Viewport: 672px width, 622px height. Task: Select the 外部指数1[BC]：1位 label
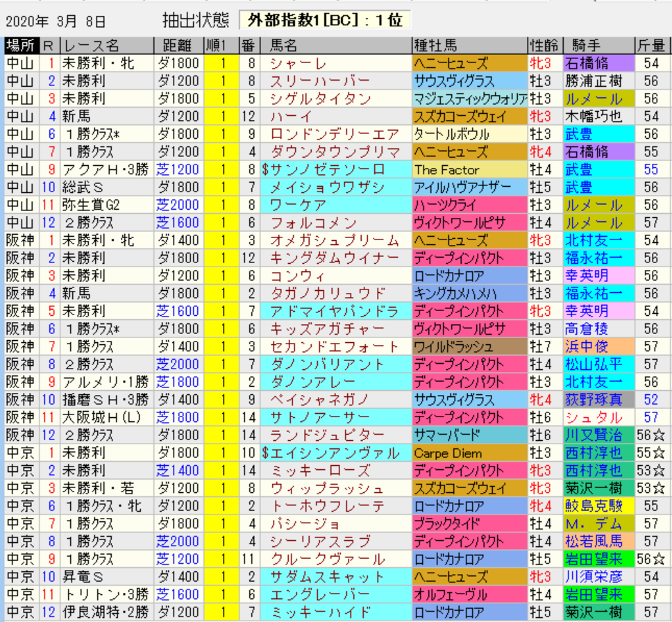tap(324, 21)
